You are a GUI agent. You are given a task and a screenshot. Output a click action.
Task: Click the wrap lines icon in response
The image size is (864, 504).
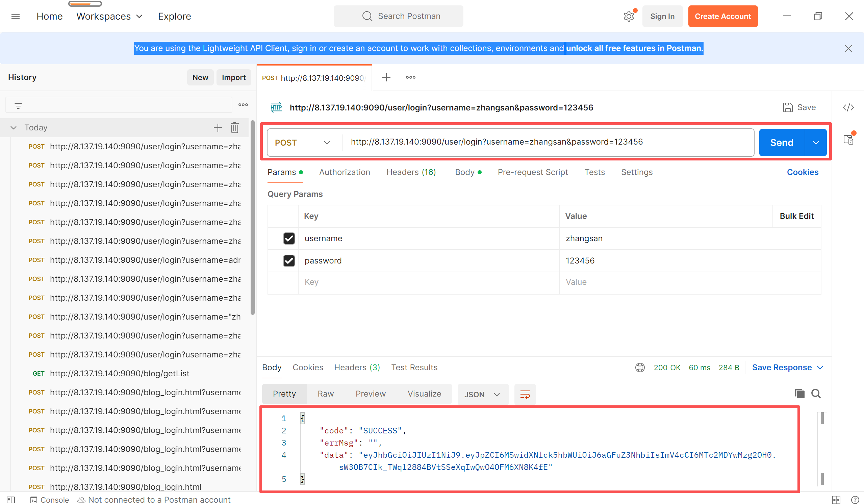(525, 394)
